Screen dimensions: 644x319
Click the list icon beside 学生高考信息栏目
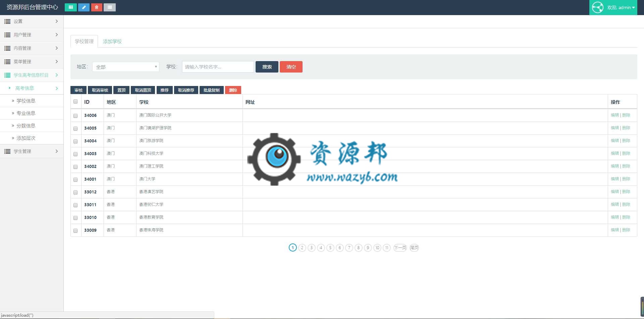(x=7, y=75)
